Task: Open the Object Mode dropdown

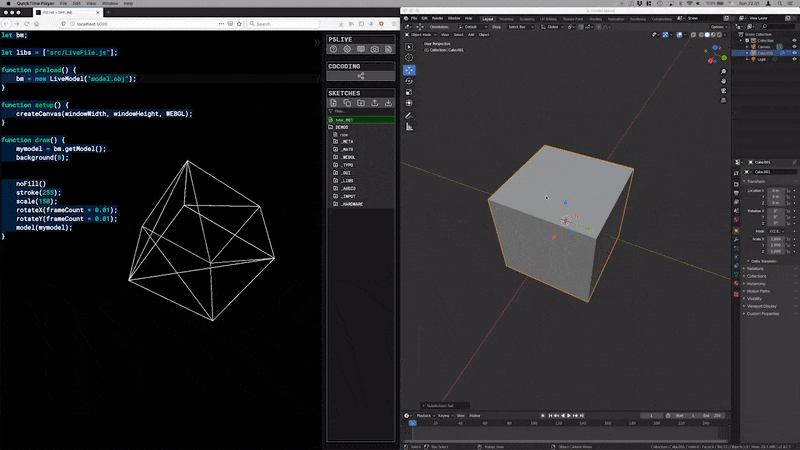Action: click(421, 35)
